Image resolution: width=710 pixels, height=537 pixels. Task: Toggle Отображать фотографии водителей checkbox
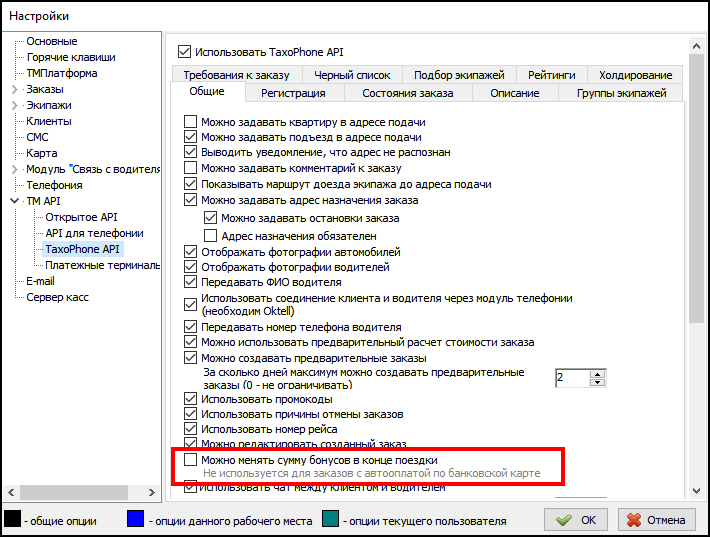tap(190, 267)
